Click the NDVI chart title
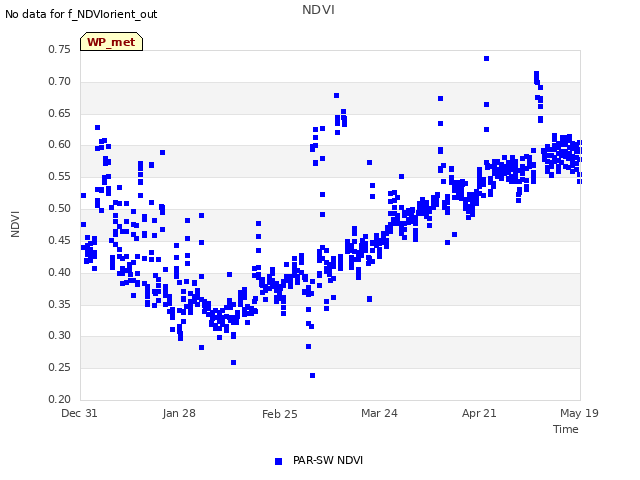Image resolution: width=640 pixels, height=480 pixels. [x=318, y=10]
